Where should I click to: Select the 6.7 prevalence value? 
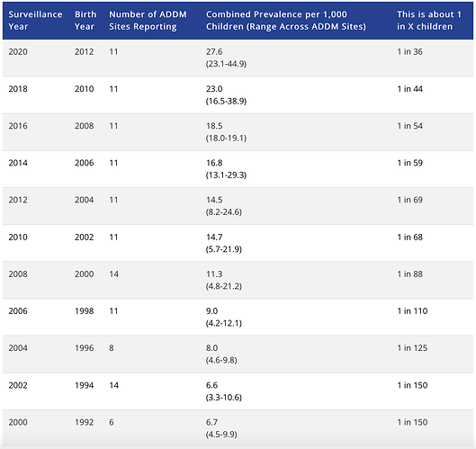(x=211, y=423)
